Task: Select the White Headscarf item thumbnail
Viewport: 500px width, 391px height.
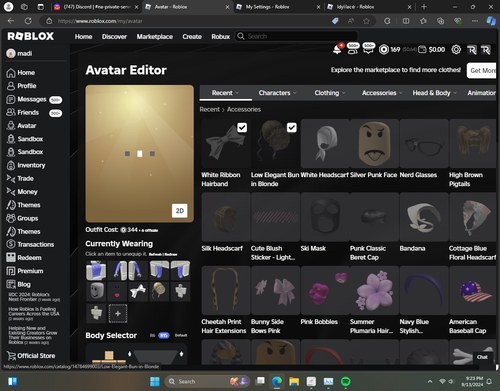Action: pyautogui.click(x=325, y=143)
